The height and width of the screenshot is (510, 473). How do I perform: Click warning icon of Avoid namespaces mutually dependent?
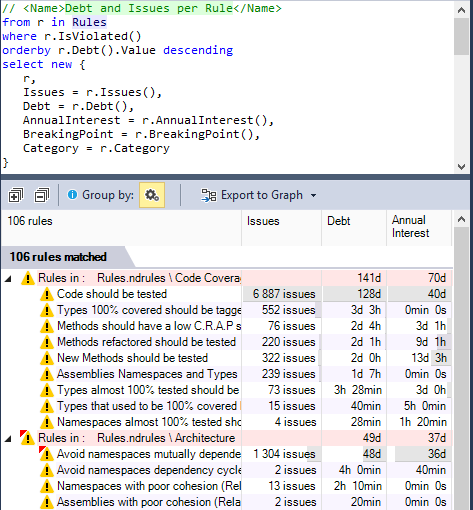coord(46,454)
